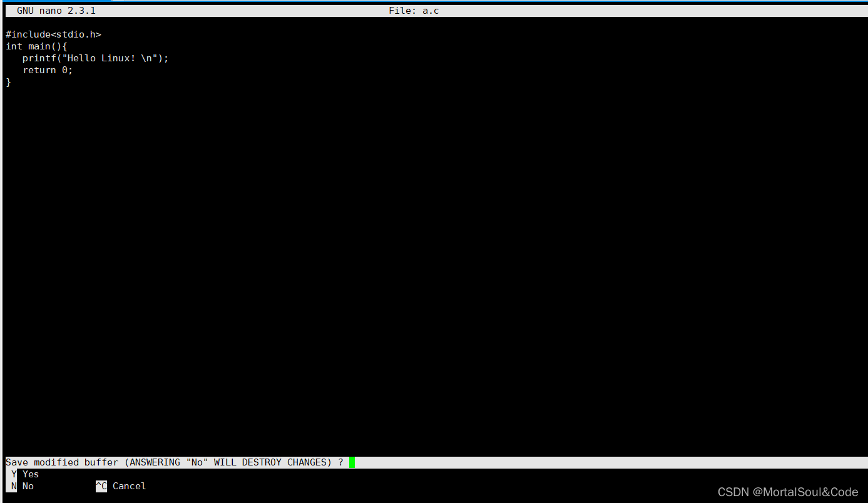Image resolution: width=868 pixels, height=503 pixels.
Task: Select Cancel in the nano prompt
Action: [x=129, y=486]
